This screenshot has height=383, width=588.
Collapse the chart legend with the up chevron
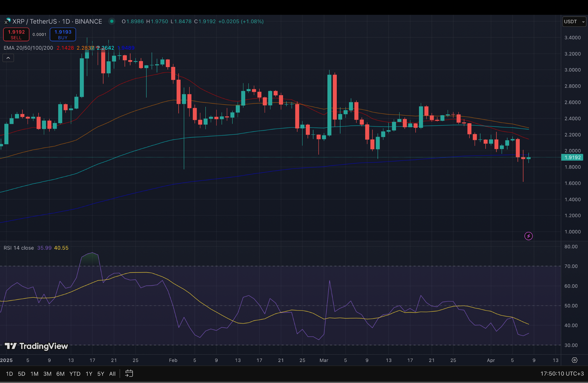pyautogui.click(x=8, y=58)
